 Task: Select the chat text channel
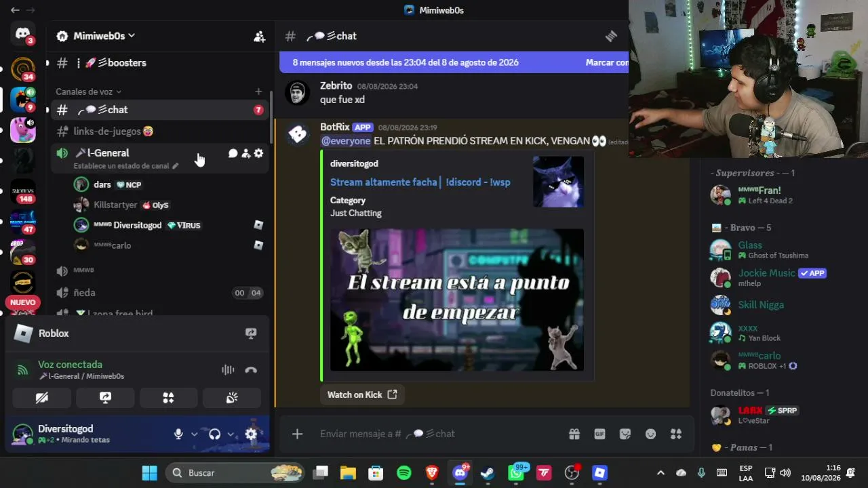coord(159,110)
